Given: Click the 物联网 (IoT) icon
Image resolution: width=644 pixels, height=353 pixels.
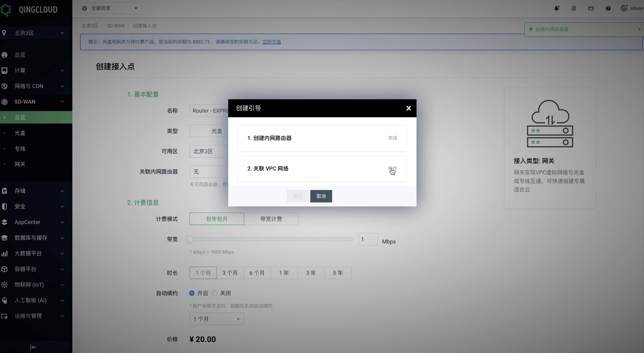Looking at the screenshot, I should coord(5,285).
